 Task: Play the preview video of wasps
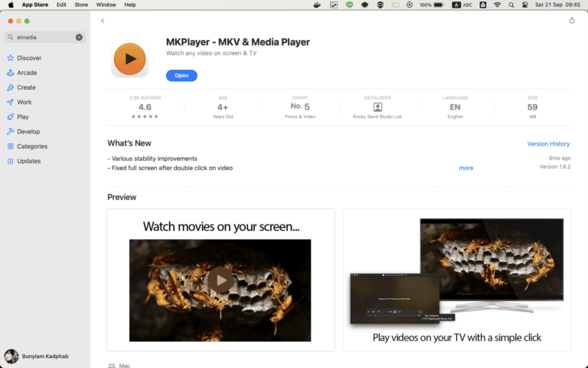tap(220, 280)
